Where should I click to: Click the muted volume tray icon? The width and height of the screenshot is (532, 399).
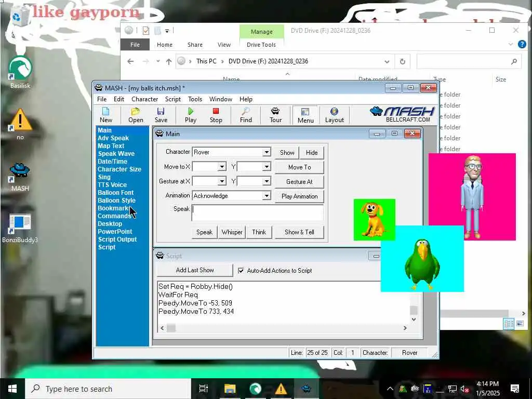pos(464,389)
